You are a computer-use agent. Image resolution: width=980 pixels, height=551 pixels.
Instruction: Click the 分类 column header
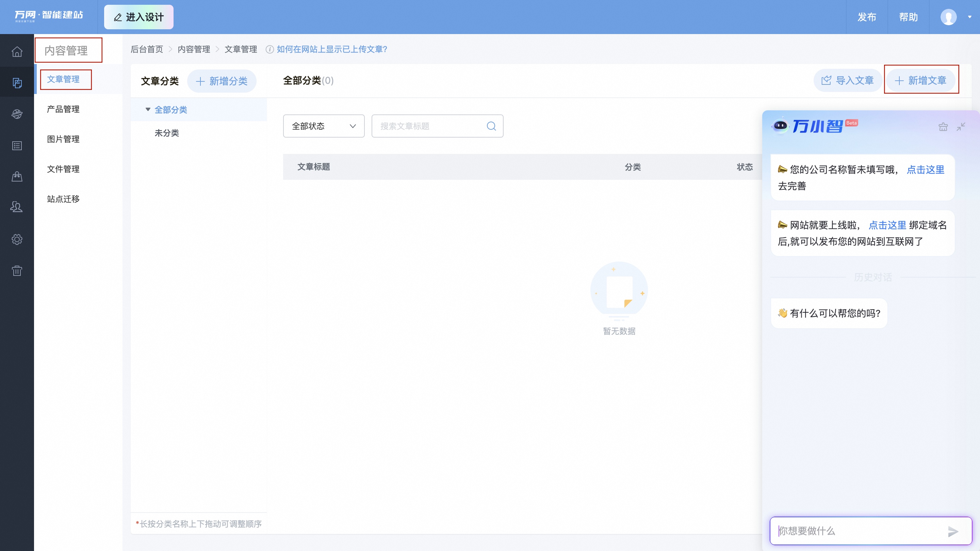pos(633,167)
